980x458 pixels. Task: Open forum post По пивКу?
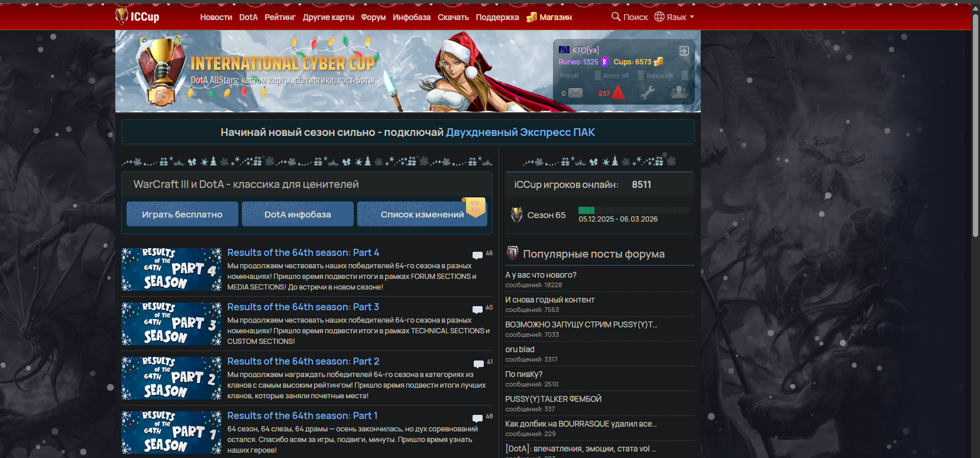coord(524,374)
